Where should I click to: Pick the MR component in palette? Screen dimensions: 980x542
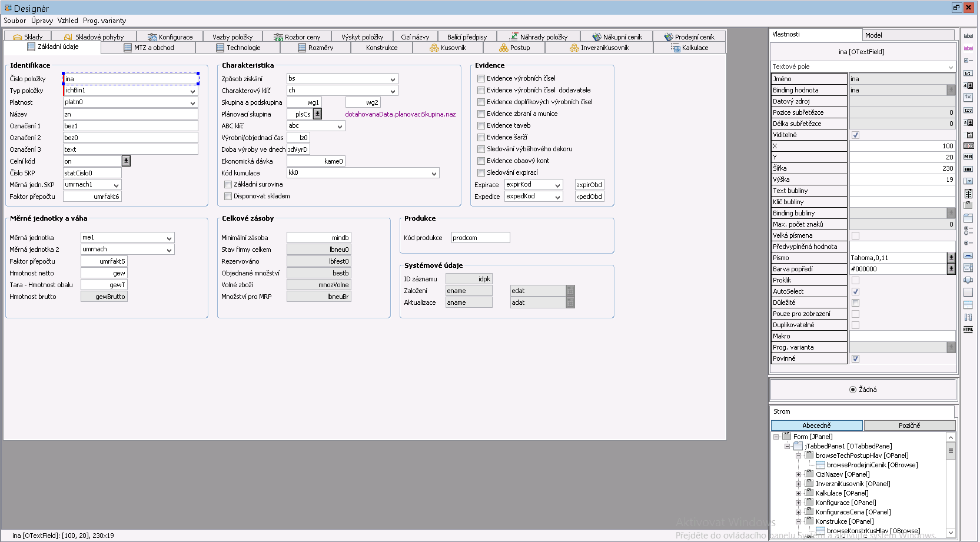pyautogui.click(x=968, y=157)
